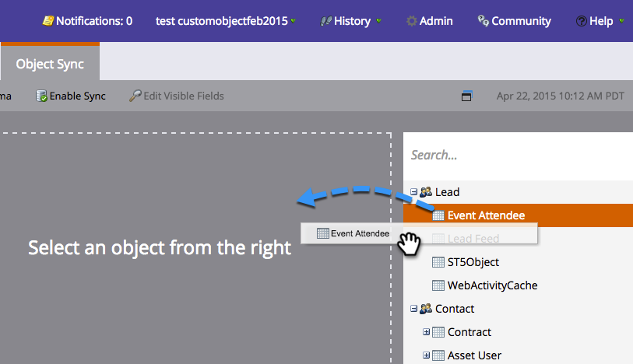
Task: Click the History footprints icon
Action: pyautogui.click(x=325, y=21)
